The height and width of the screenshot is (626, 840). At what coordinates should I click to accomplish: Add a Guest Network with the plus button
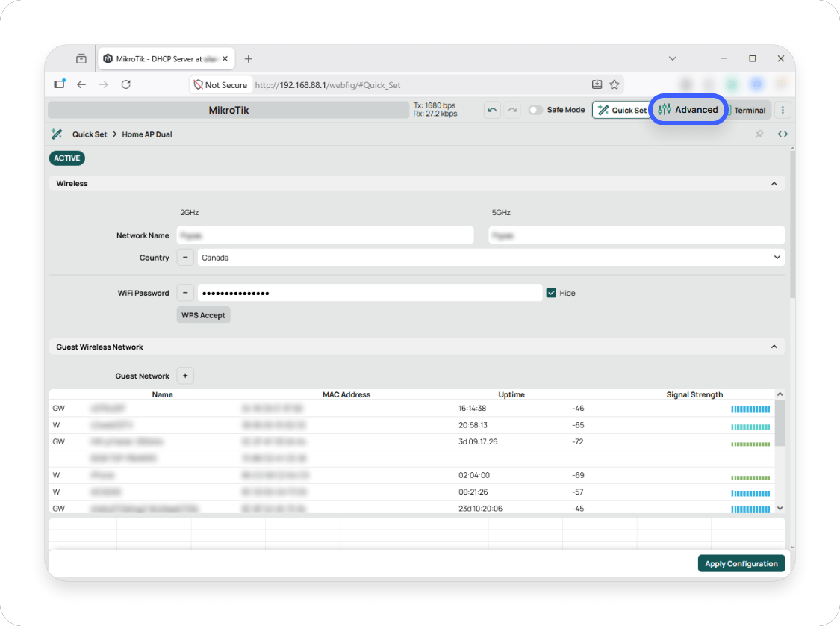click(185, 376)
